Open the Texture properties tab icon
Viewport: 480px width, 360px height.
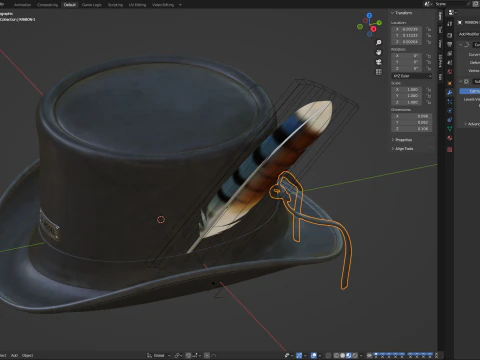[x=450, y=150]
